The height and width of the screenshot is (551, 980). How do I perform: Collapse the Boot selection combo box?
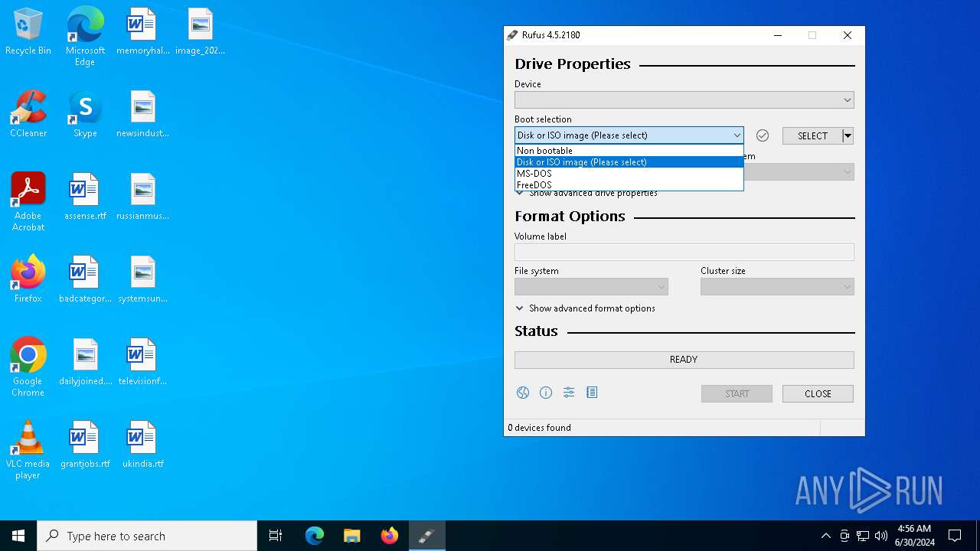click(629, 135)
